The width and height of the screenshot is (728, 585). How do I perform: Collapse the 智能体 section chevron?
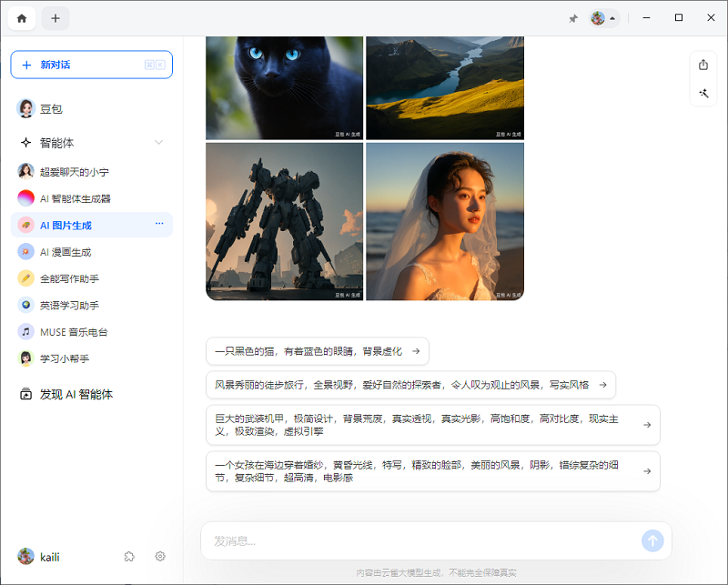tap(158, 143)
